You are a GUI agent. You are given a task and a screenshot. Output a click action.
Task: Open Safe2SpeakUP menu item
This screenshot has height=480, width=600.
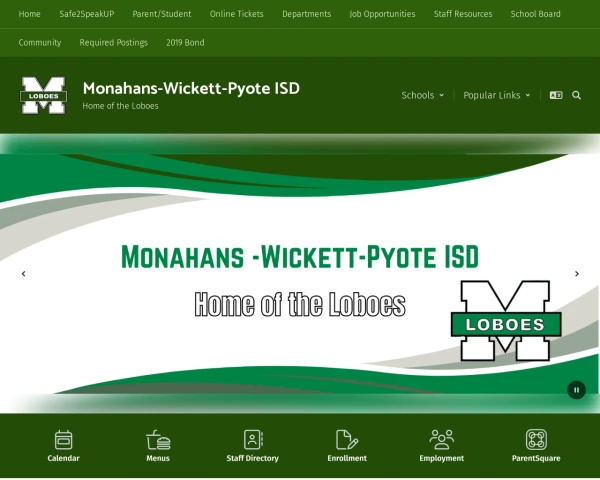pyautogui.click(x=87, y=14)
